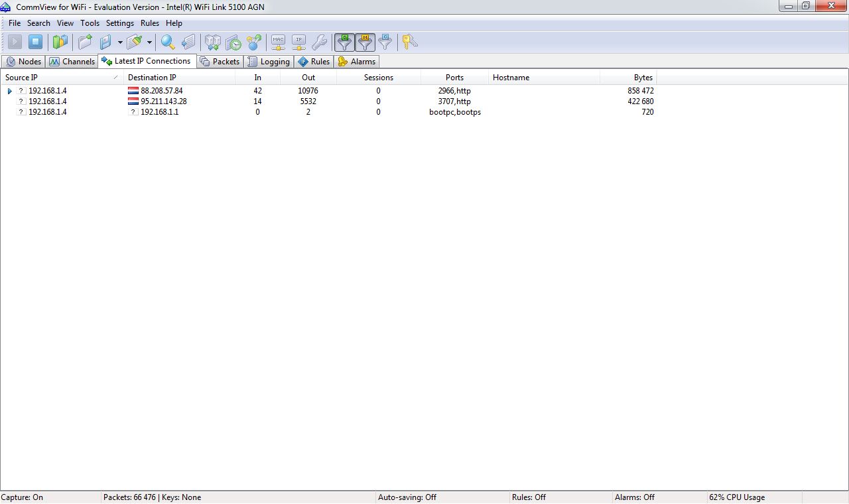Sort by the Ports column header
This screenshot has width=849, height=504.
pos(454,78)
